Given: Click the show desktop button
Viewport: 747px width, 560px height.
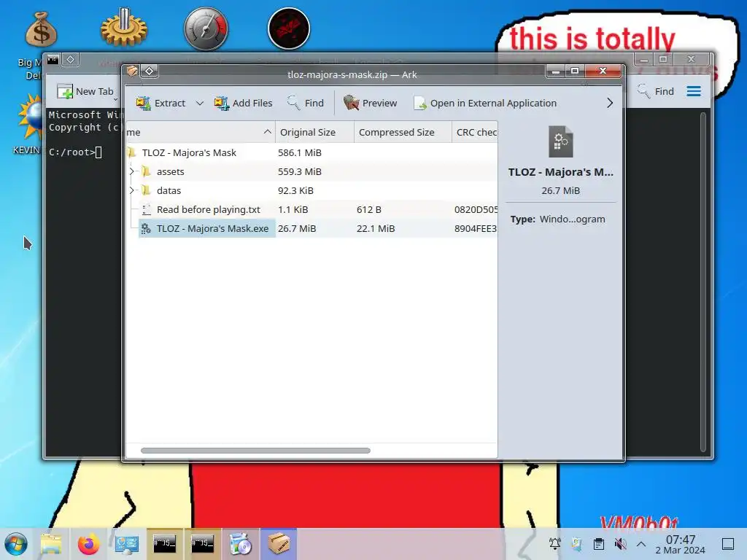Looking at the screenshot, I should tap(728, 544).
